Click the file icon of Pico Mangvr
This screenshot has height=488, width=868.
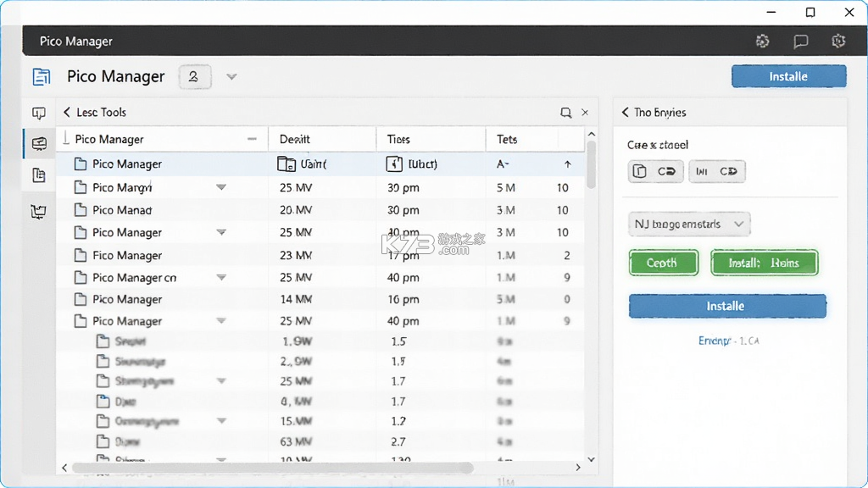81,187
